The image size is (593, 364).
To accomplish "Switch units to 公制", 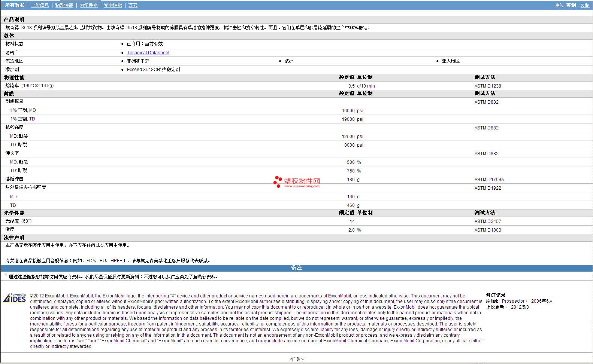I will point(585,5).
